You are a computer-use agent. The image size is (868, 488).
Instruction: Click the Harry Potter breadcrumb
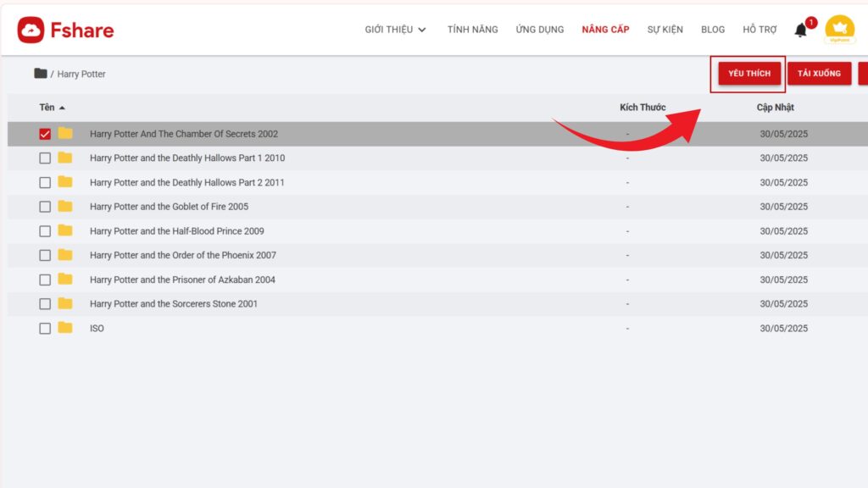tap(81, 75)
